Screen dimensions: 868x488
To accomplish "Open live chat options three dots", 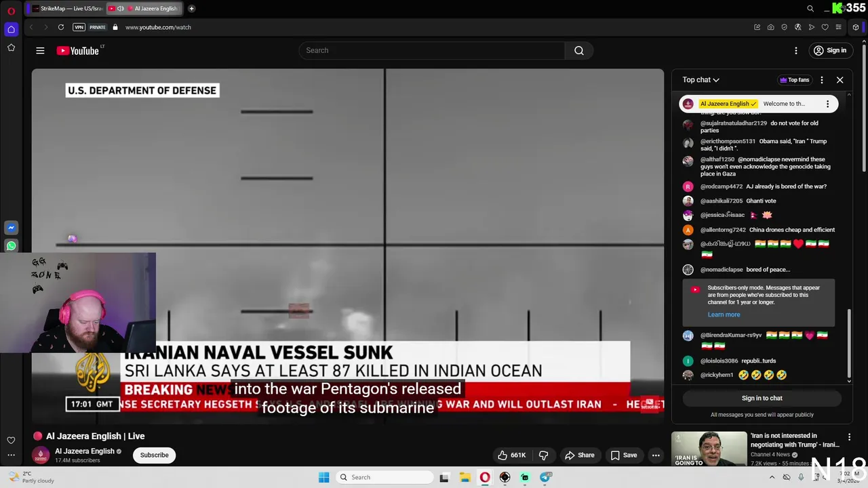I will click(x=822, y=80).
